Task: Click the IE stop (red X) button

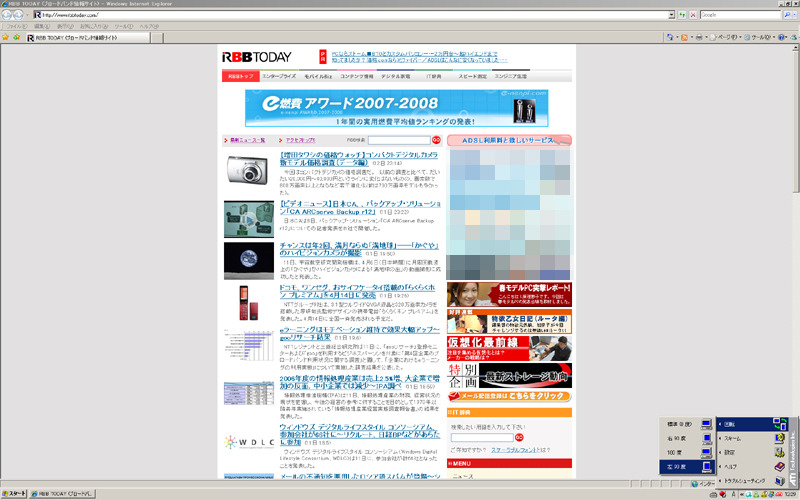Action: point(693,15)
